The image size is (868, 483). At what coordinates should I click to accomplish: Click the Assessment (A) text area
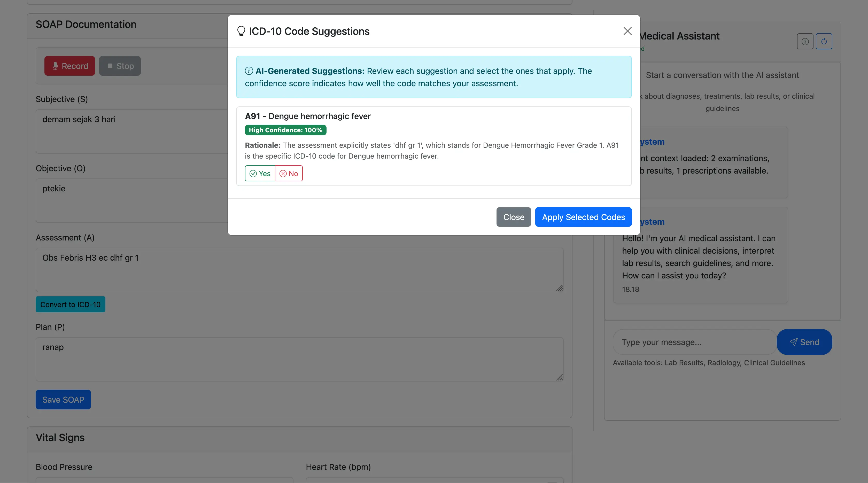point(299,270)
